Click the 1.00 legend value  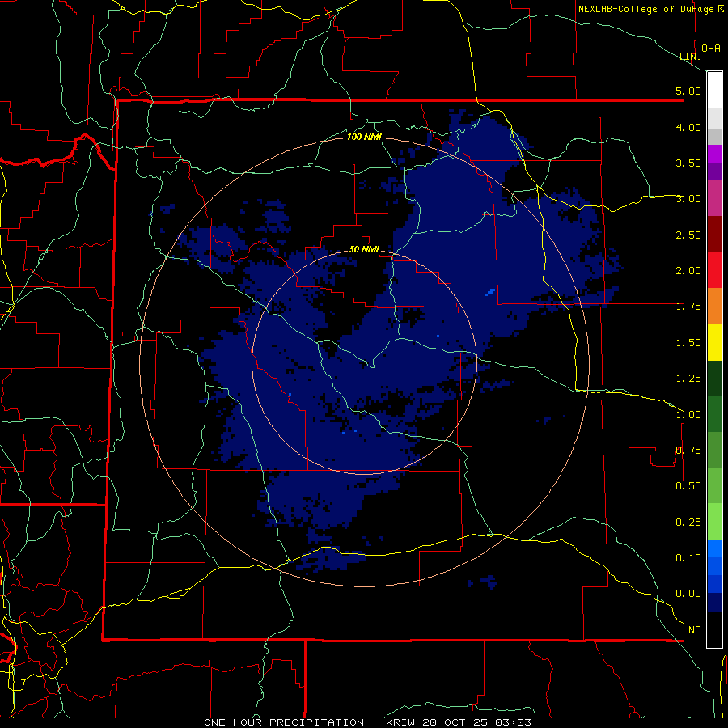pos(688,415)
